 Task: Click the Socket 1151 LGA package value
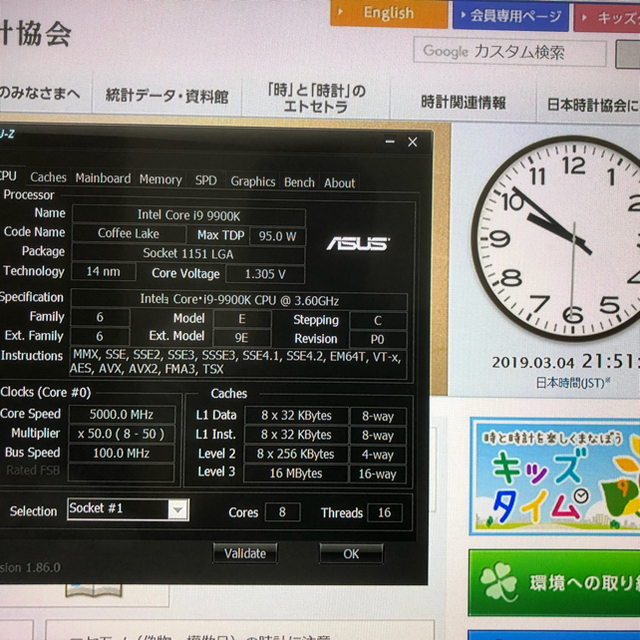(x=188, y=253)
